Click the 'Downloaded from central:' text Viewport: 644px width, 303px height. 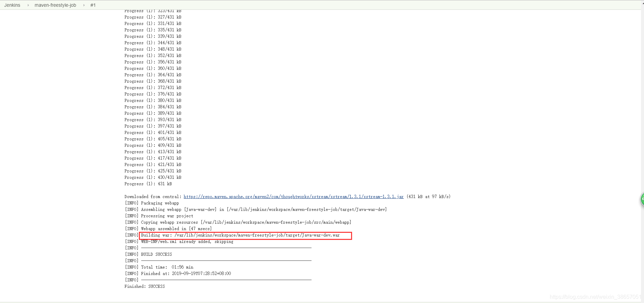coord(153,197)
